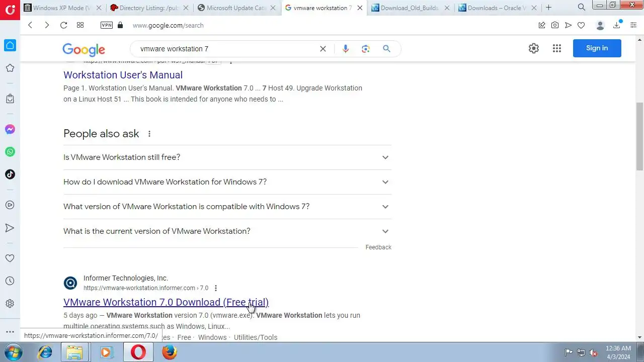
Task: Switch to the Directory Listing tab
Action: [150, 8]
